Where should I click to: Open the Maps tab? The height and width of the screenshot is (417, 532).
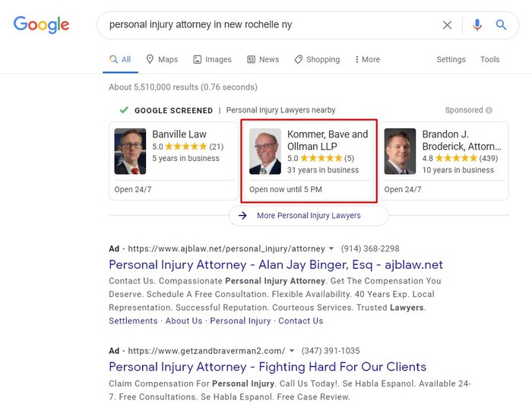(162, 59)
